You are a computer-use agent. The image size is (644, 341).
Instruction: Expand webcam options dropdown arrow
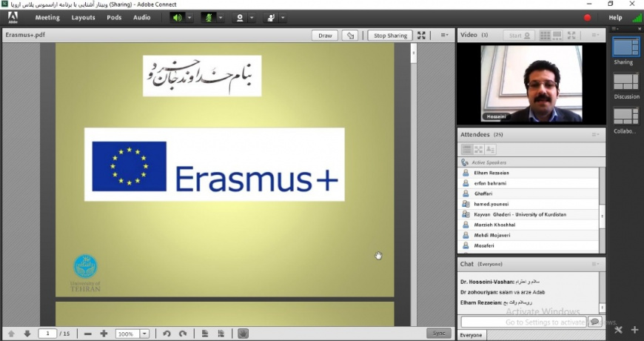point(252,18)
